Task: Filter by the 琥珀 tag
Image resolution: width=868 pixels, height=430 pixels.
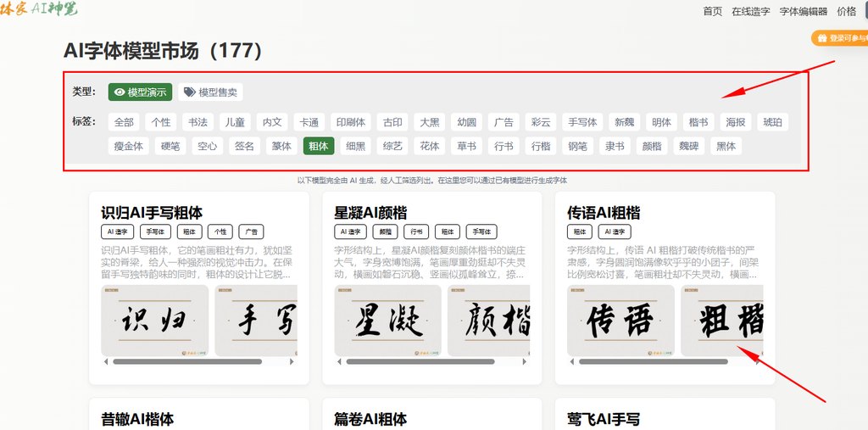Action: coord(773,122)
